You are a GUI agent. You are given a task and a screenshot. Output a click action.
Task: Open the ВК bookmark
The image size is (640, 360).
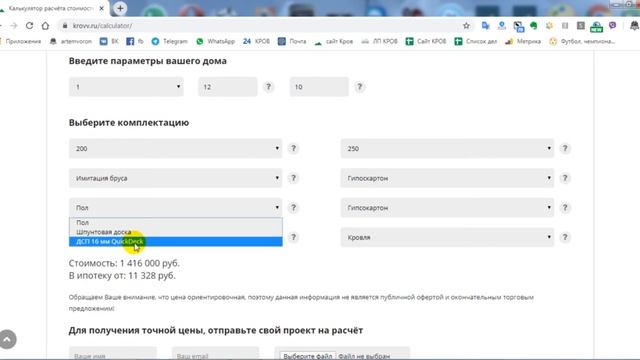point(109,41)
